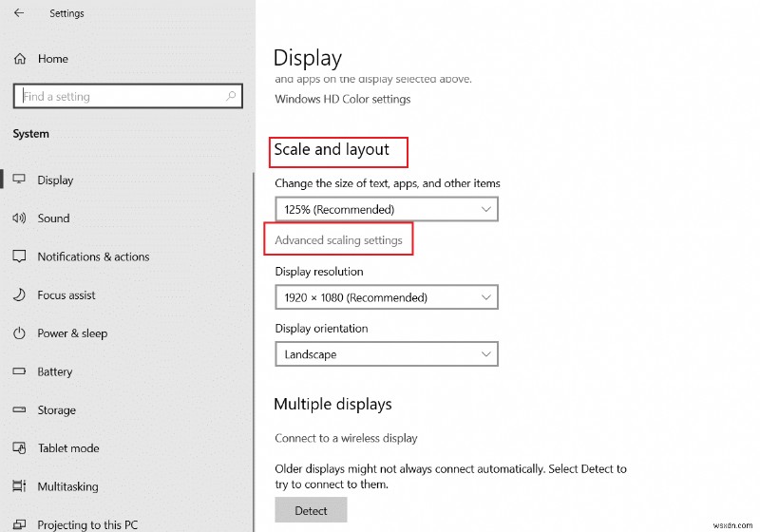760x532 pixels.
Task: Open Multitasking settings
Action: [67, 486]
